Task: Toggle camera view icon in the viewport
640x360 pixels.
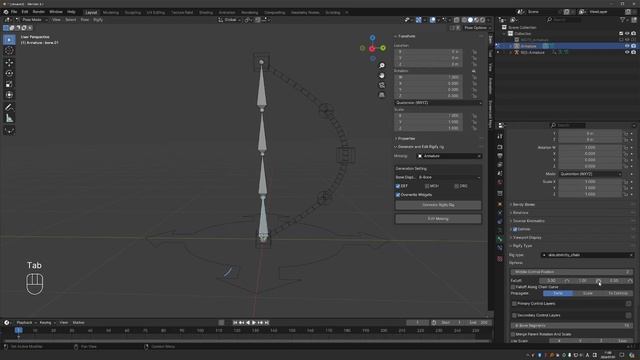Action: pyautogui.click(x=382, y=85)
